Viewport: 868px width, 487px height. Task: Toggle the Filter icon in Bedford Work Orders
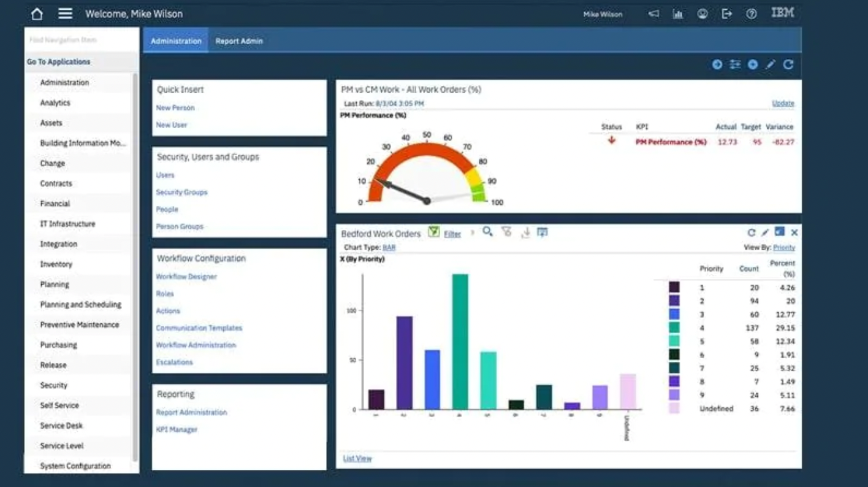point(434,232)
